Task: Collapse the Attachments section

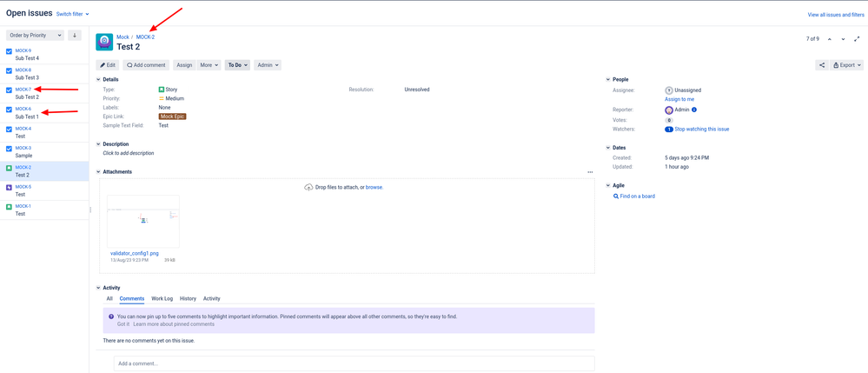Action: [x=98, y=172]
